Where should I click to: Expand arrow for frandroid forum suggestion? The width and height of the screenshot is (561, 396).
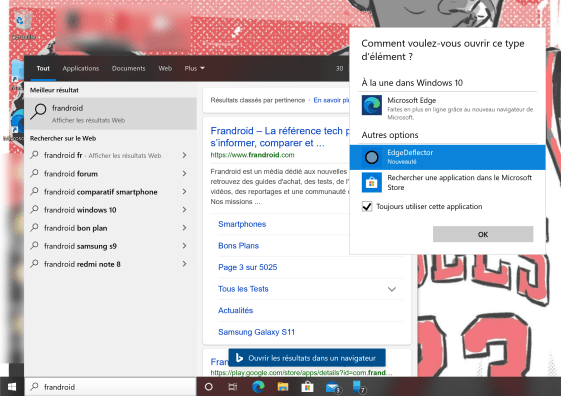click(184, 173)
